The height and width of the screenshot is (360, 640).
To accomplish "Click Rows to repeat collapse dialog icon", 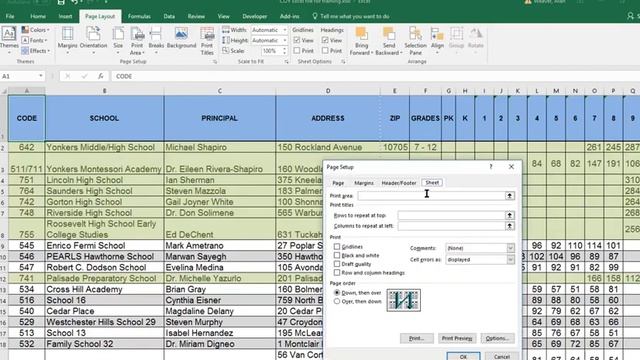I will coord(509,215).
